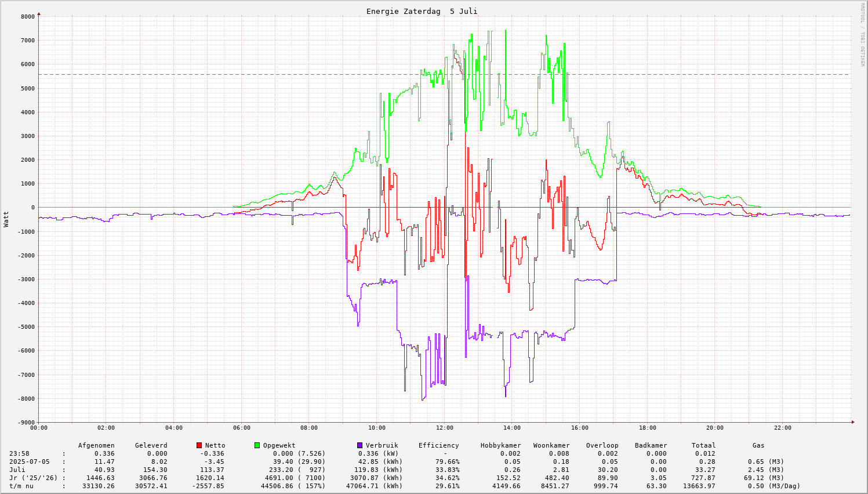Viewport: 868px width, 494px height.
Task: Click the chart title Energie Zaterdag 5 Juli
Action: point(422,12)
